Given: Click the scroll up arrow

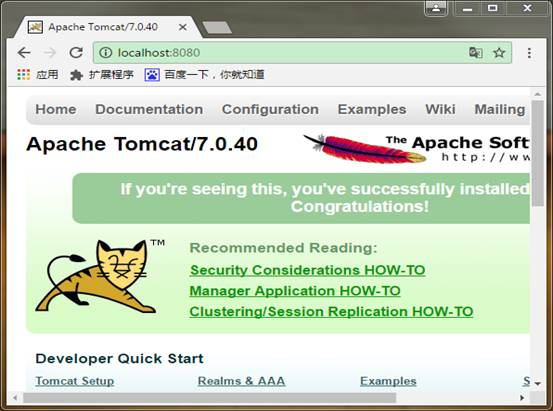Looking at the screenshot, I should pos(537,94).
